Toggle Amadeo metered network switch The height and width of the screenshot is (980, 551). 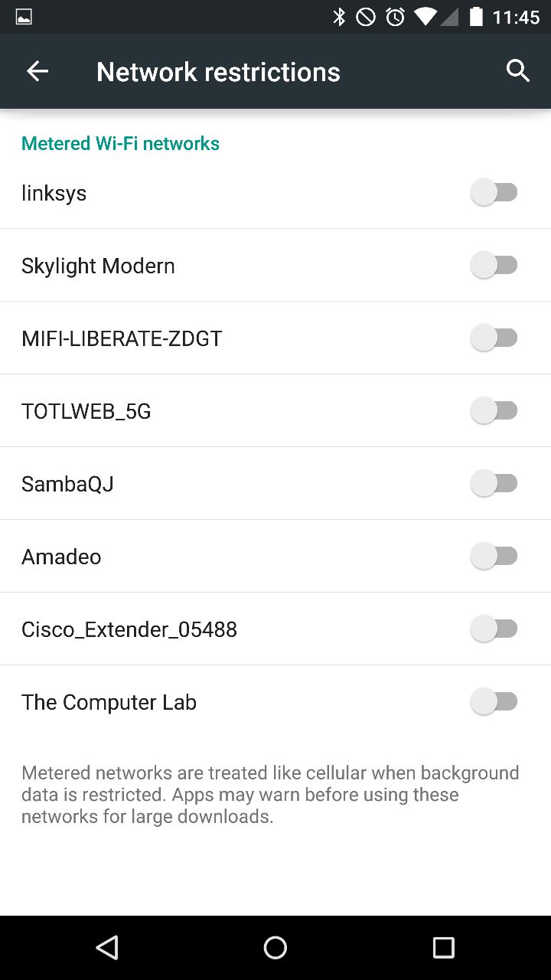(494, 557)
